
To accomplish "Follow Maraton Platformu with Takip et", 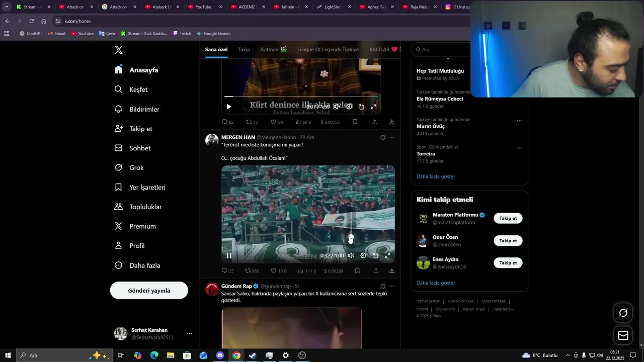I will click(x=508, y=218).
